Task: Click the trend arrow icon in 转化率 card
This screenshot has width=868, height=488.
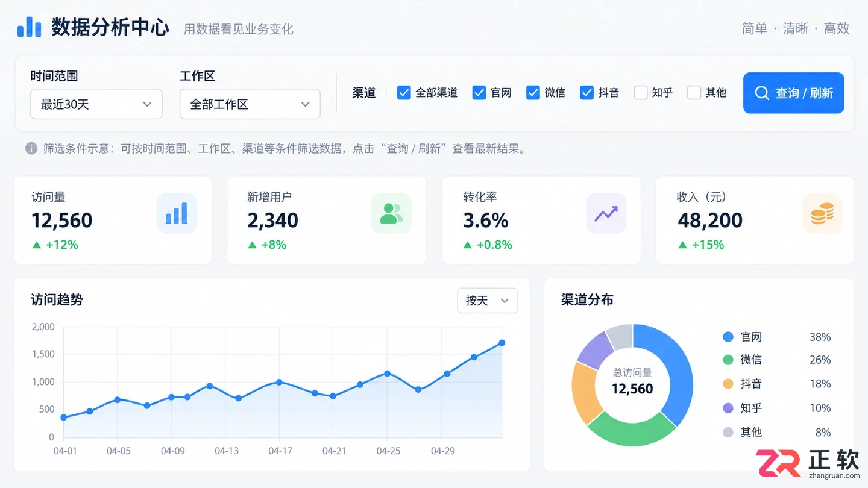Action: (606, 213)
